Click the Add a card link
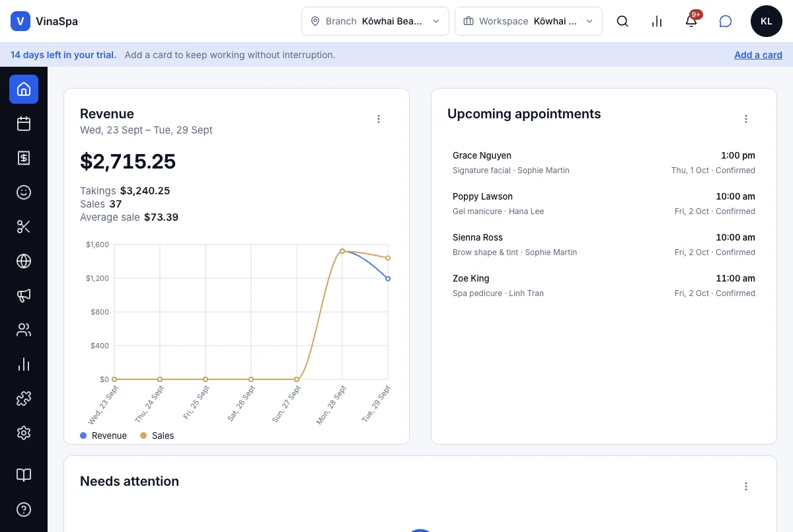 758,55
